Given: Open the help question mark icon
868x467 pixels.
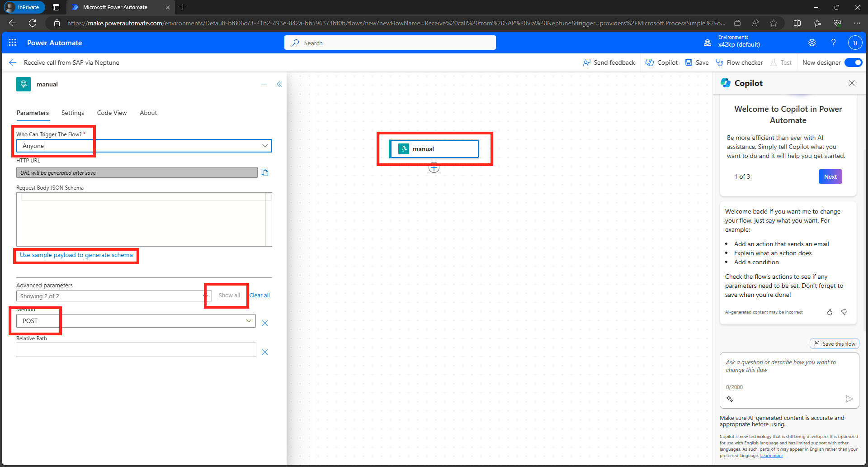Looking at the screenshot, I should (833, 43).
